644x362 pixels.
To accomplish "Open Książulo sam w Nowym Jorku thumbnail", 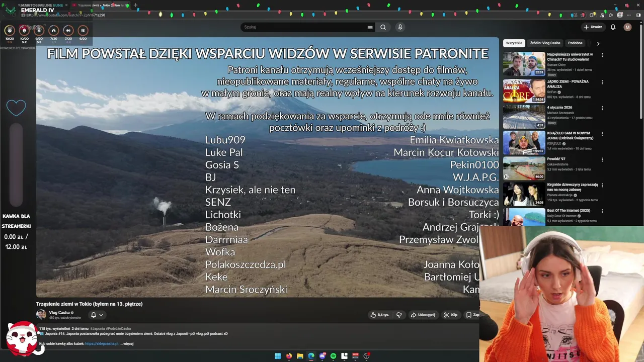I will (x=524, y=142).
